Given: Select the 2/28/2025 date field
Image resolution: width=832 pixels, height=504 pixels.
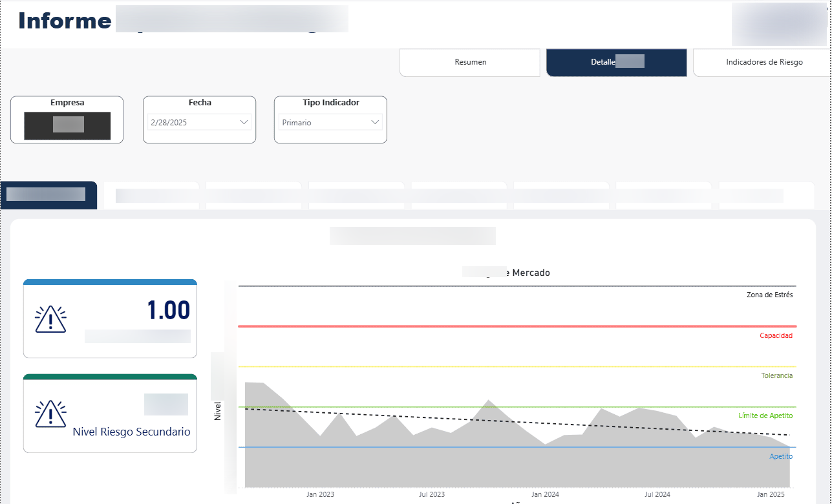Looking at the screenshot, I should 193,122.
